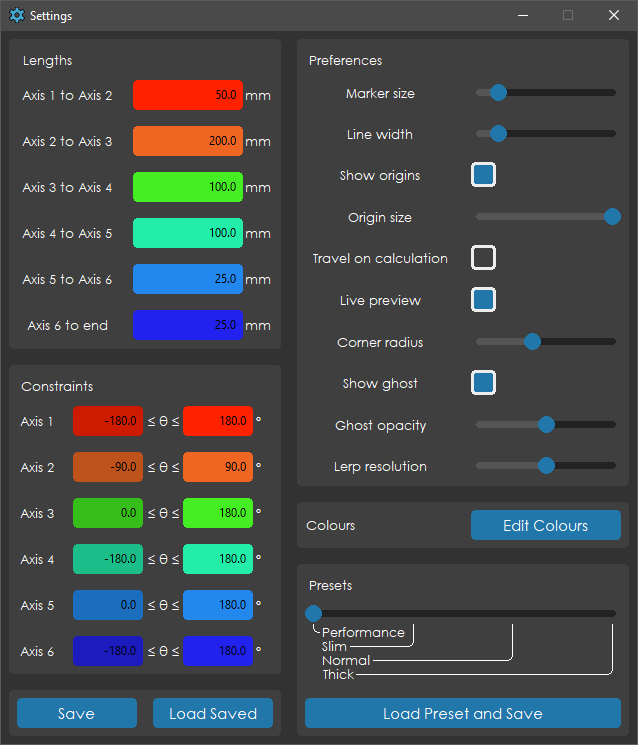Click Axis 4 maximum constraint field
Image resolution: width=638 pixels, height=745 pixels.
[x=218, y=559]
